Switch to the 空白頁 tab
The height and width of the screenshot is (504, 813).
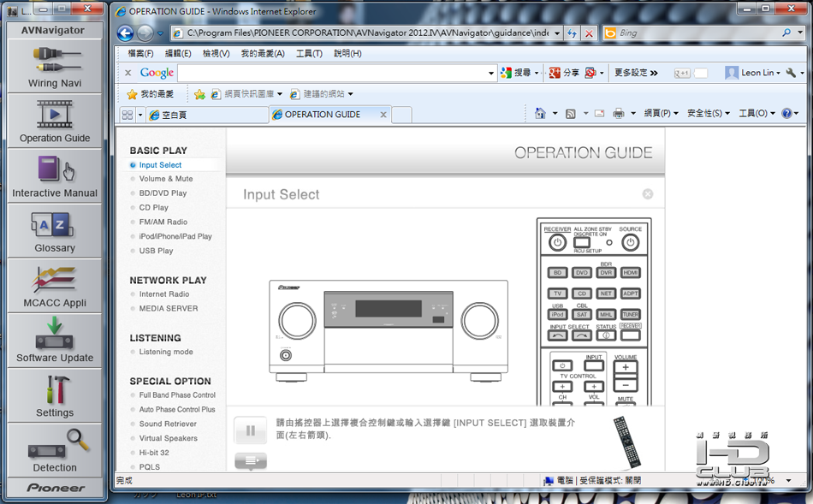(x=207, y=115)
